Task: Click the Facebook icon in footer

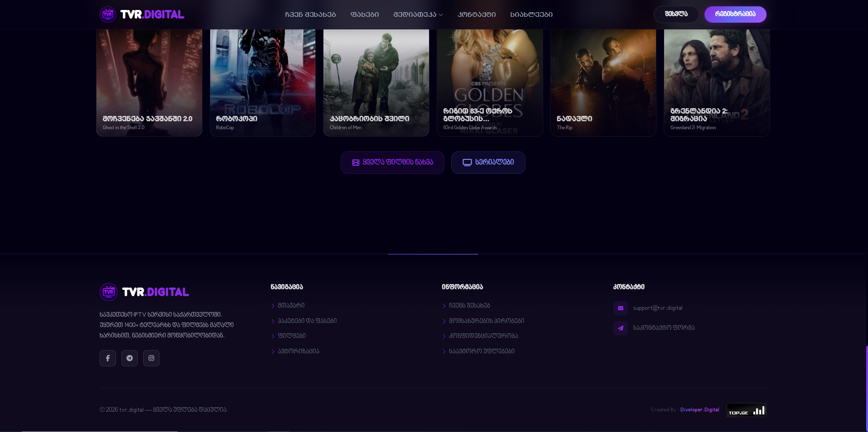Action: click(x=108, y=358)
